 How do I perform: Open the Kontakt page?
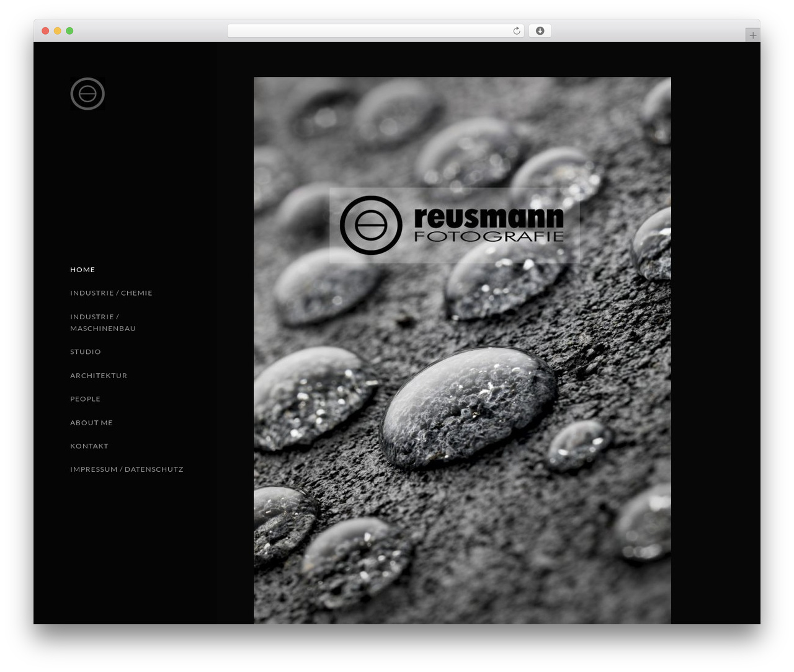89,446
